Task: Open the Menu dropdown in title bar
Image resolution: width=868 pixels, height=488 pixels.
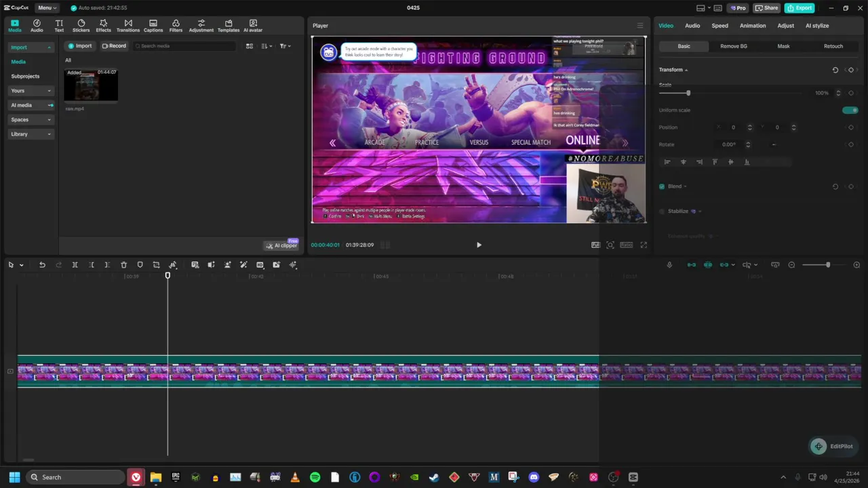Action: 47,8
